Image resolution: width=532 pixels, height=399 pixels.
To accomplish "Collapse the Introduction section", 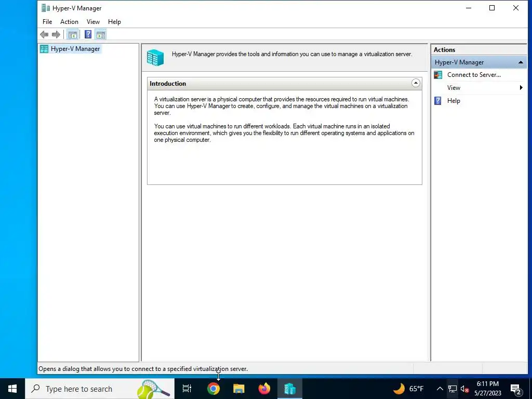I will pos(416,83).
